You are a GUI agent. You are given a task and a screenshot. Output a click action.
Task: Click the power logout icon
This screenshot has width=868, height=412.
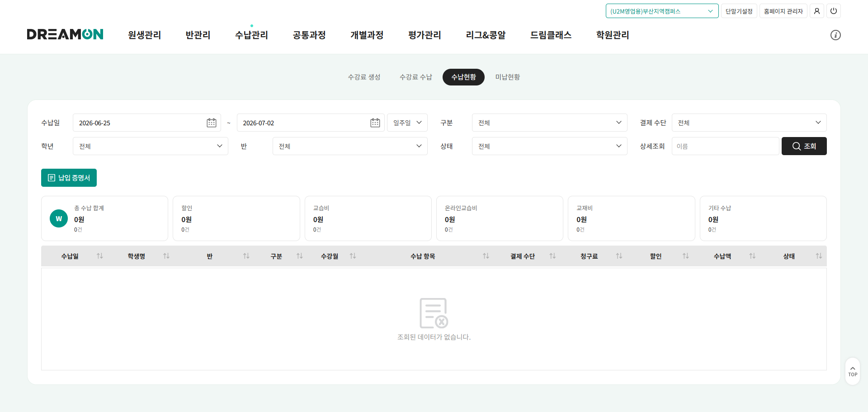833,11
